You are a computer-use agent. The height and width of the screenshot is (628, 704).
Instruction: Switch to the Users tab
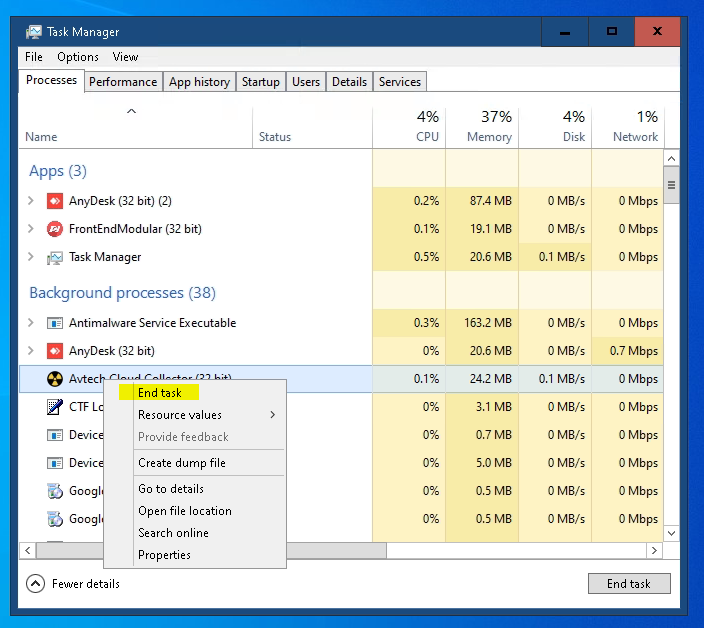[306, 82]
